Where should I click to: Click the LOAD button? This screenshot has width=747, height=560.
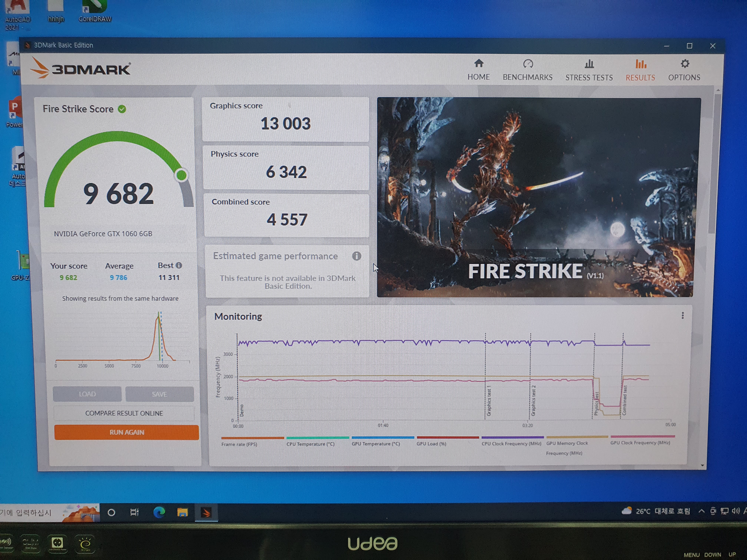[87, 394]
